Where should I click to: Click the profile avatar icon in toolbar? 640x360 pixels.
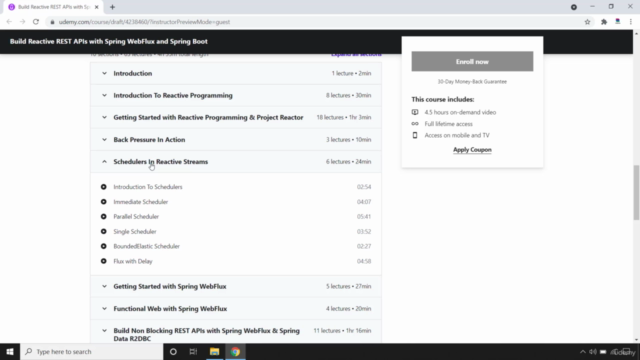coord(618,22)
